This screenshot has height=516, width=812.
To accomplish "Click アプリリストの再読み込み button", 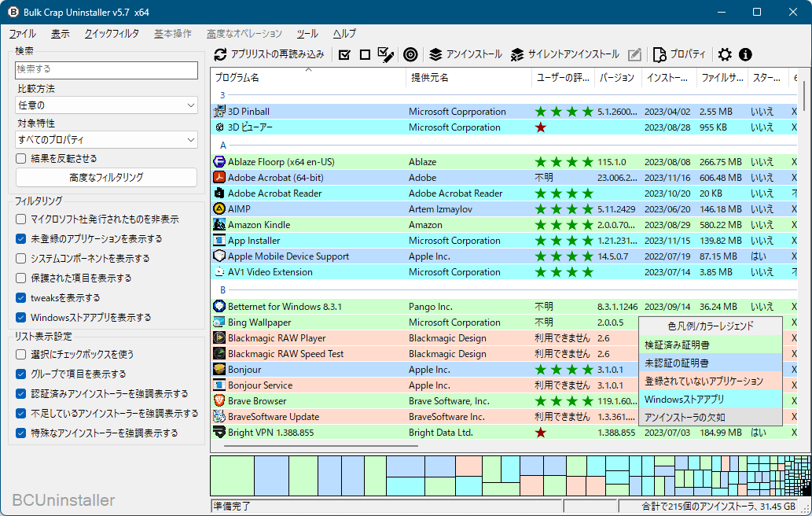I will point(270,54).
